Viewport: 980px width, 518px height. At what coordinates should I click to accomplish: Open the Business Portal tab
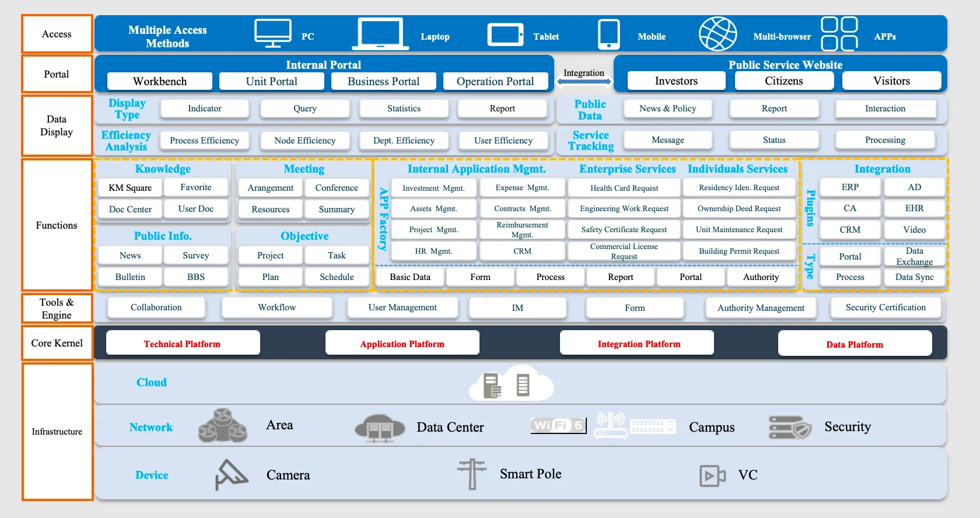tap(383, 82)
